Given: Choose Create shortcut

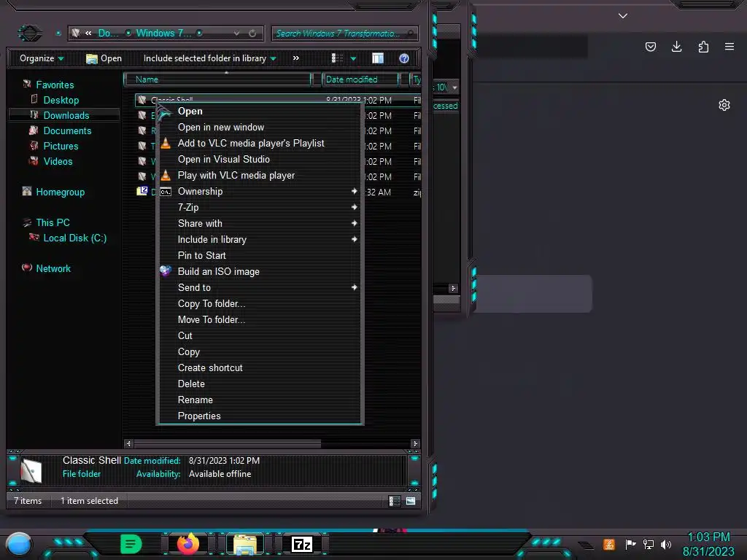Looking at the screenshot, I should click(260, 367).
